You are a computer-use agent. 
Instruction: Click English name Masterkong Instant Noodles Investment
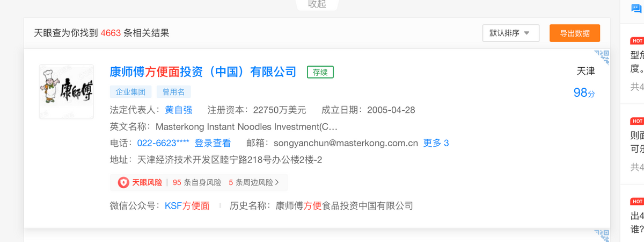tap(246, 127)
